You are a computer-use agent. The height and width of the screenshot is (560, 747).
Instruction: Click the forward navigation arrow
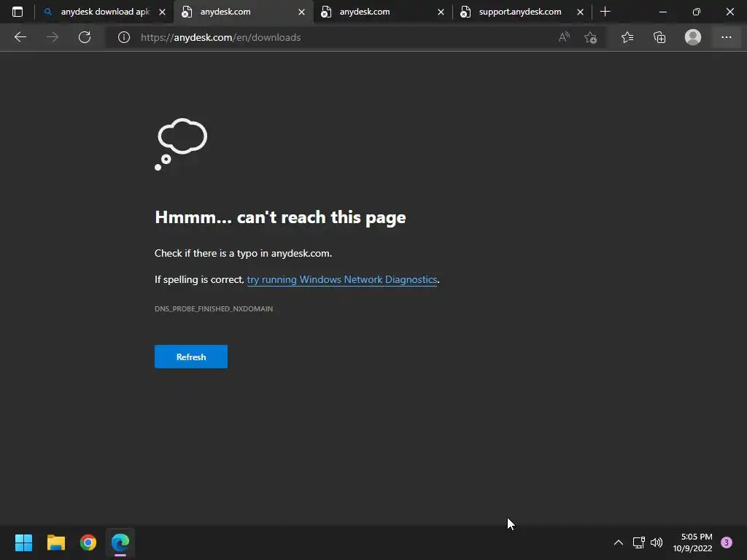point(53,37)
